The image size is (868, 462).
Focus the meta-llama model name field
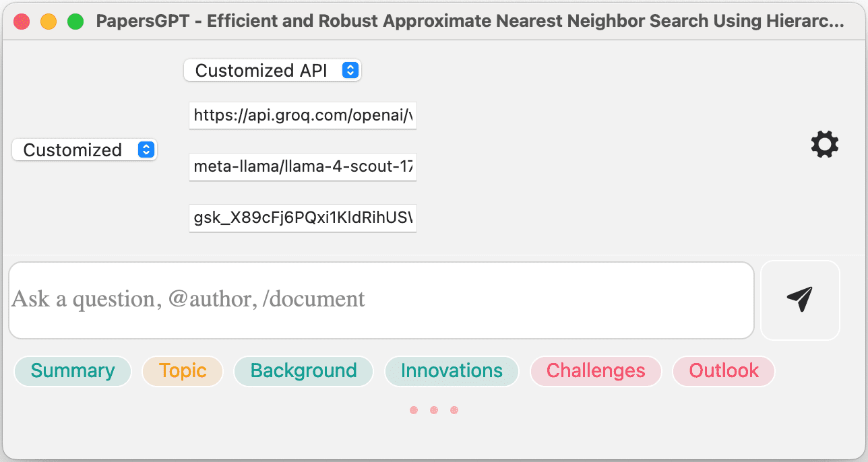coord(303,166)
